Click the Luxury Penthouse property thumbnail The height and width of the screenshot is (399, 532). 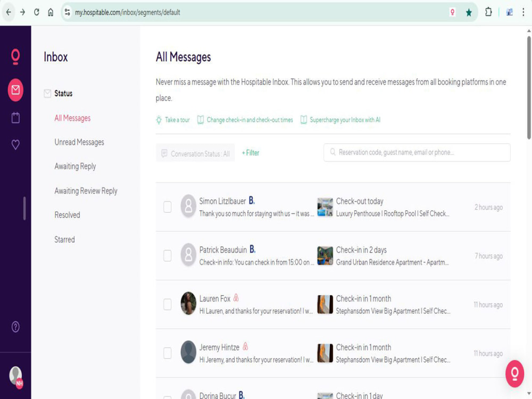325,207
